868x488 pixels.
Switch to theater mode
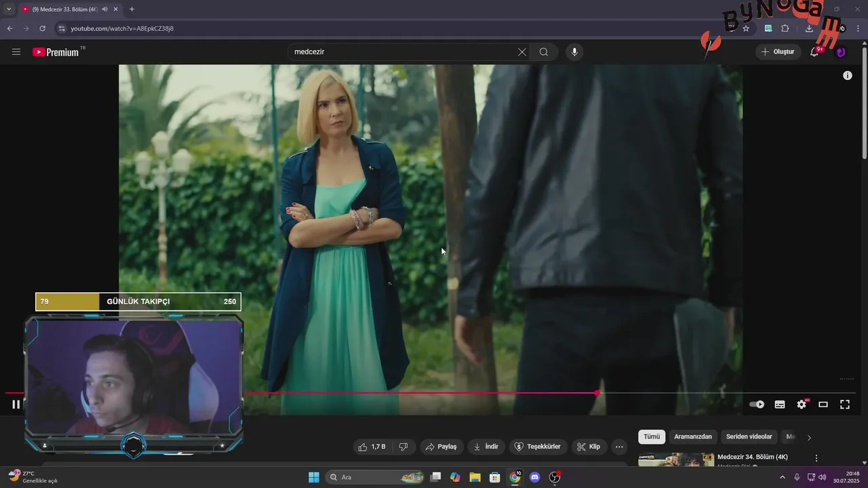(x=823, y=405)
